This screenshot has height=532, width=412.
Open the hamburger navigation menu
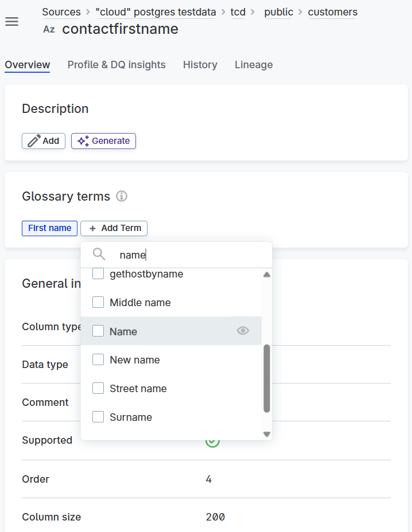pyautogui.click(x=11, y=21)
